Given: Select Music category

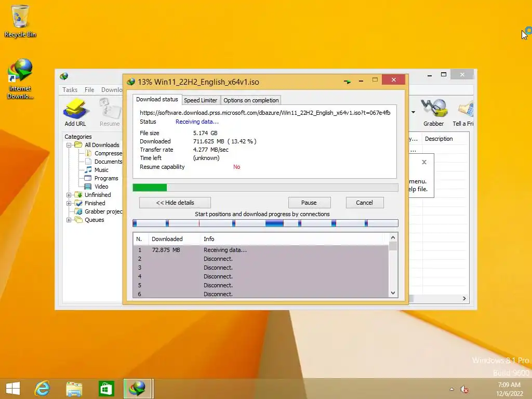Looking at the screenshot, I should (x=101, y=170).
